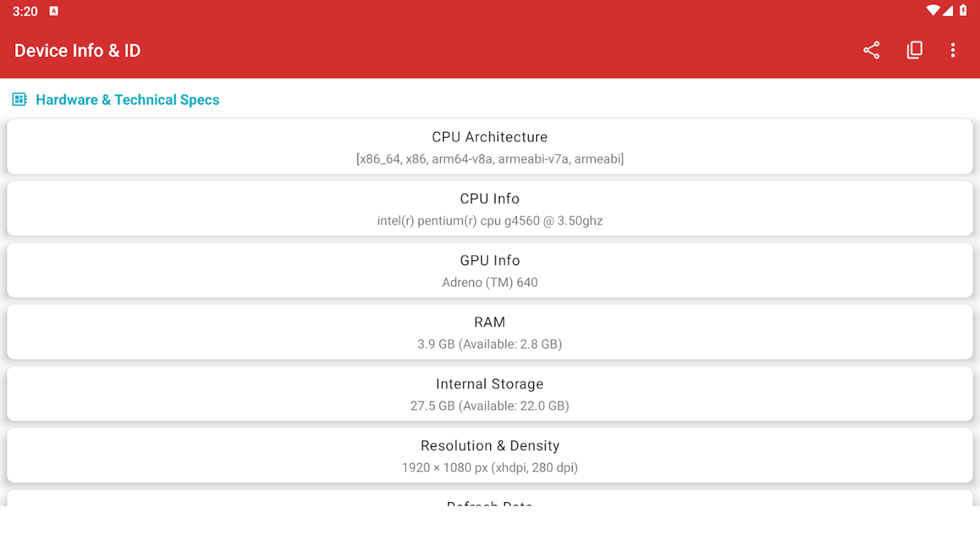Image resolution: width=980 pixels, height=551 pixels.
Task: Click the copy all info icon
Action: [915, 50]
